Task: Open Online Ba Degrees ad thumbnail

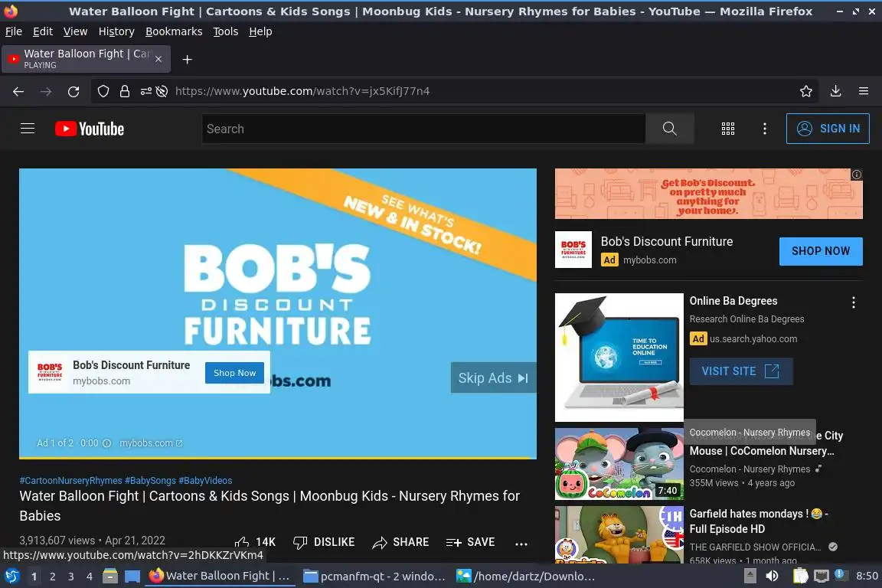Action: [x=619, y=358]
